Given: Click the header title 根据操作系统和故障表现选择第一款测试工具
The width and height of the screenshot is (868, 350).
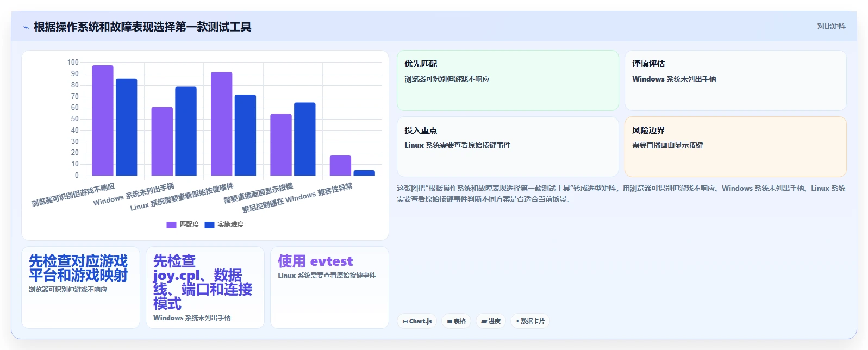Looking at the screenshot, I should pyautogui.click(x=142, y=27).
